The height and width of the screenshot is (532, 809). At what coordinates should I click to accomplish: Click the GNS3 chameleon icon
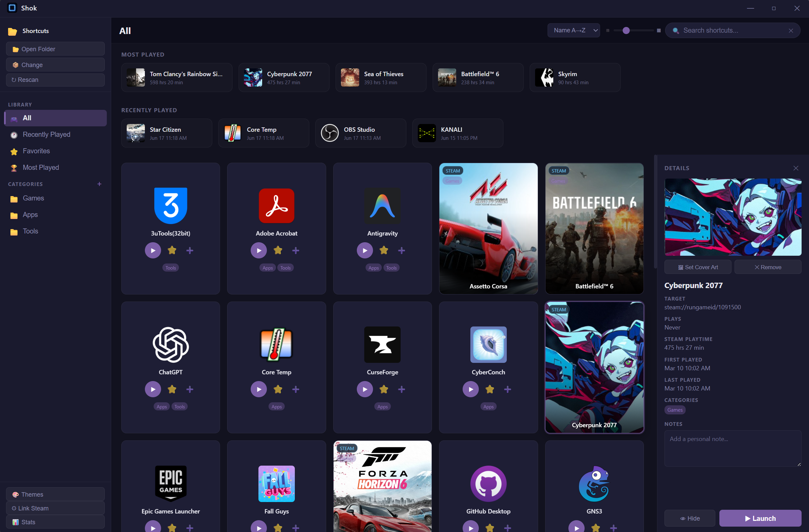pyautogui.click(x=594, y=484)
